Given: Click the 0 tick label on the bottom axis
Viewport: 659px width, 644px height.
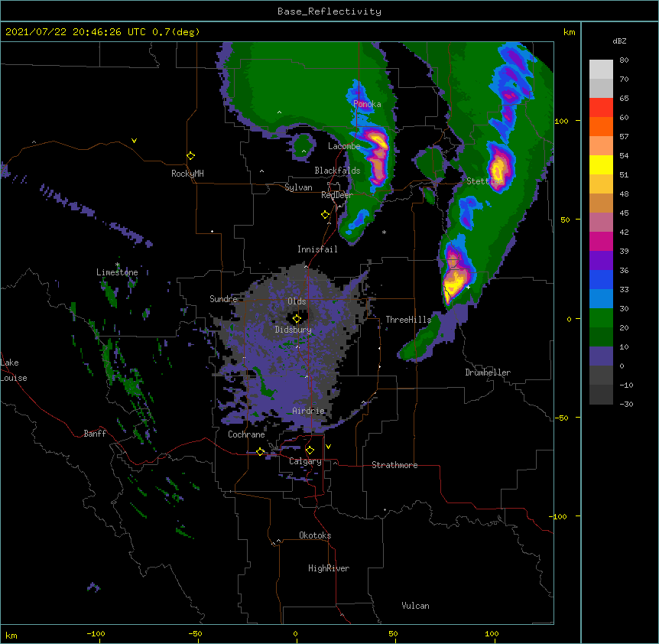Looking at the screenshot, I should tap(295, 634).
